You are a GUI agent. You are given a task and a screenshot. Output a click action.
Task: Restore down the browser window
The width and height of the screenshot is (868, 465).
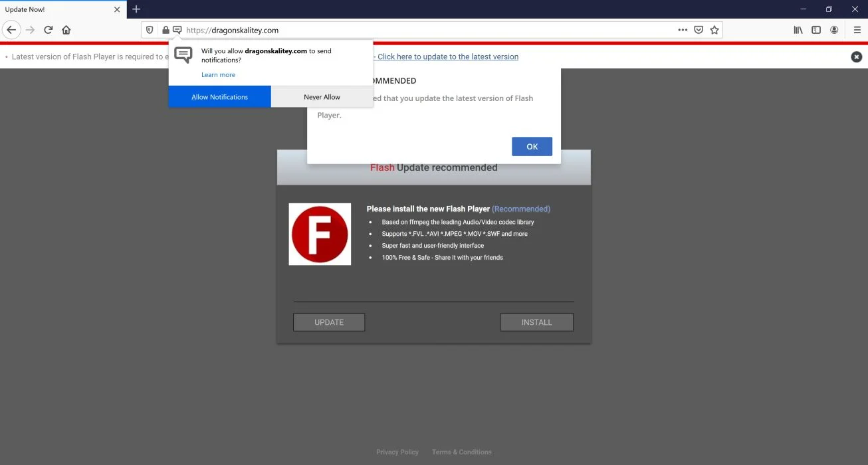point(829,9)
